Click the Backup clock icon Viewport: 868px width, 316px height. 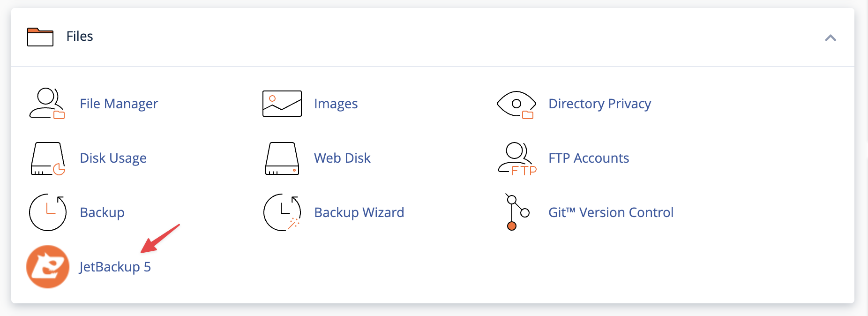tap(48, 212)
